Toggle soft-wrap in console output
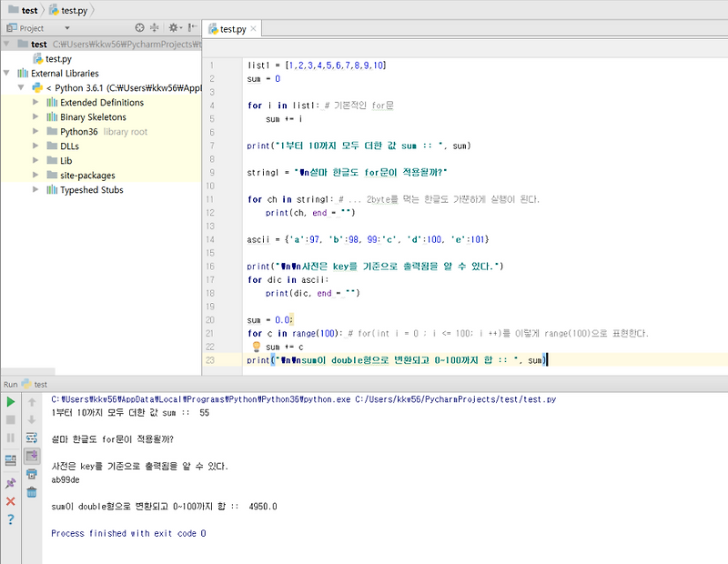Screen dimensions: 728x564 point(32,438)
